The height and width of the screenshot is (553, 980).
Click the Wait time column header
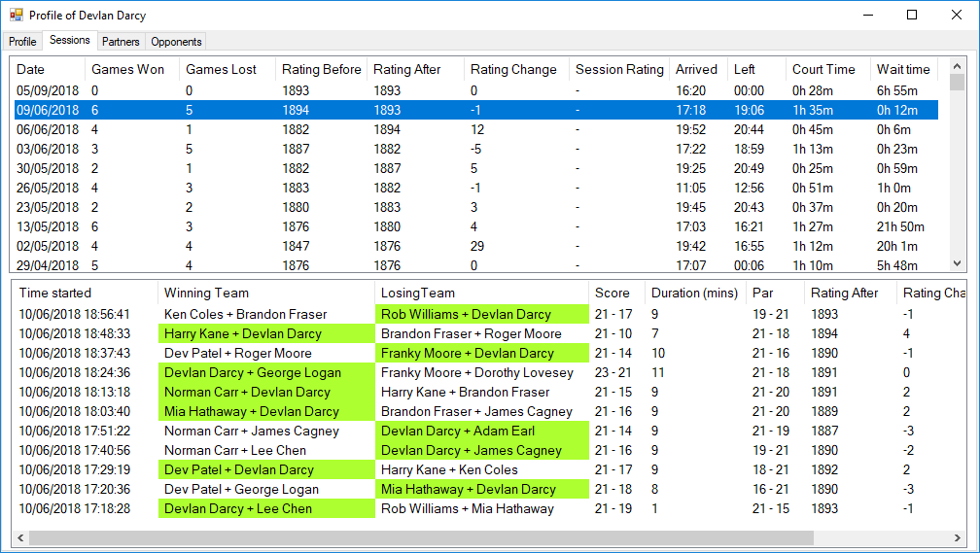coord(904,69)
